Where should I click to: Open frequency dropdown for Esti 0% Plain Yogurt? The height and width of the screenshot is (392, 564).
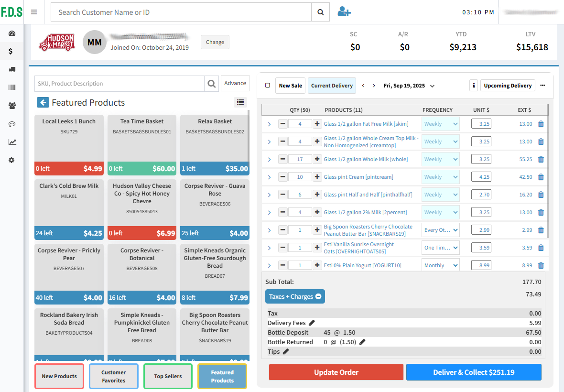440,265
